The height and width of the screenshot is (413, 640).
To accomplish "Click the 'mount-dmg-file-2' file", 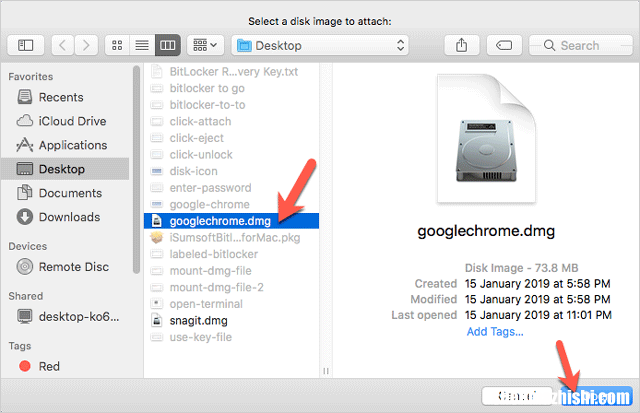I will tap(231, 287).
